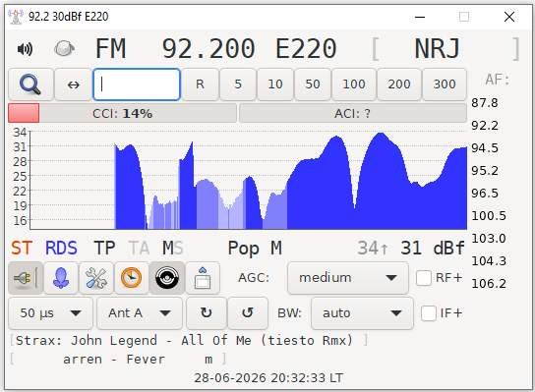Click the left-right arrows tune button

74,84
